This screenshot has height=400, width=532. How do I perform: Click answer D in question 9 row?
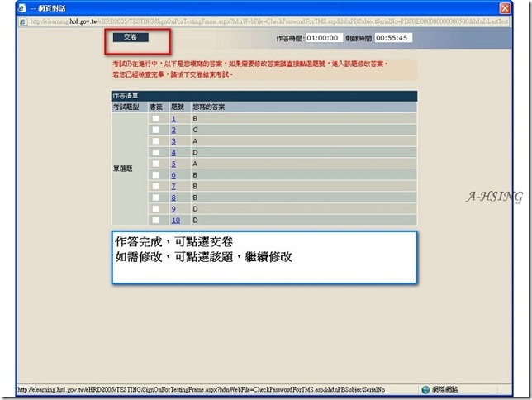click(x=195, y=209)
